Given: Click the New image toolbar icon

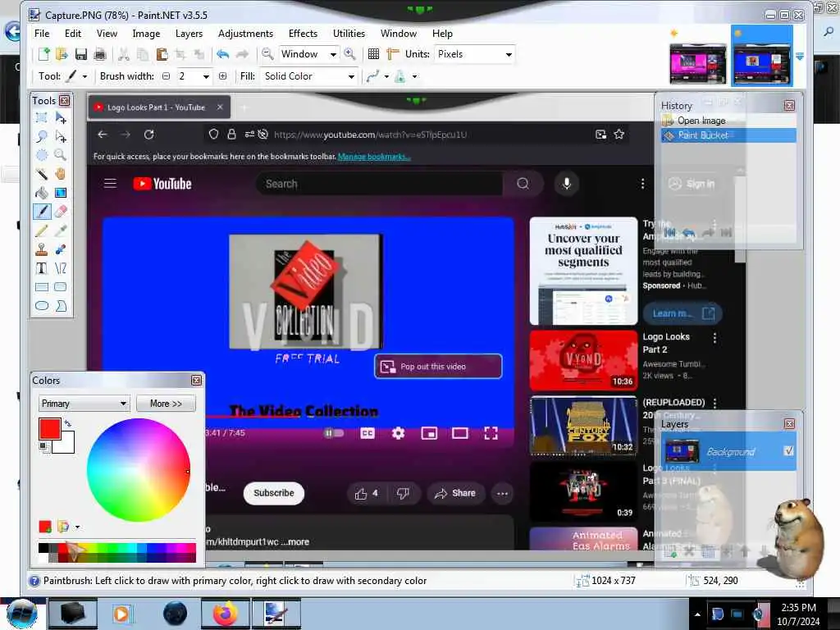Looking at the screenshot, I should pyautogui.click(x=44, y=54).
